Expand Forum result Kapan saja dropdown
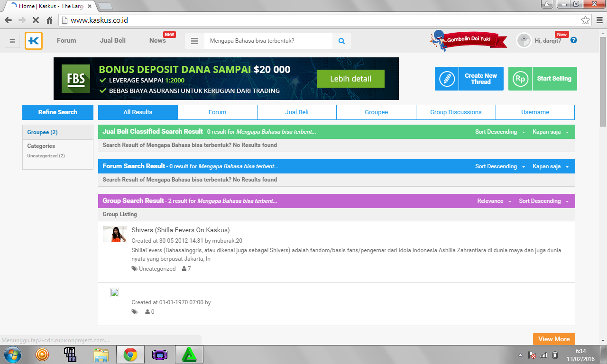The height and width of the screenshot is (364, 607). (551, 166)
